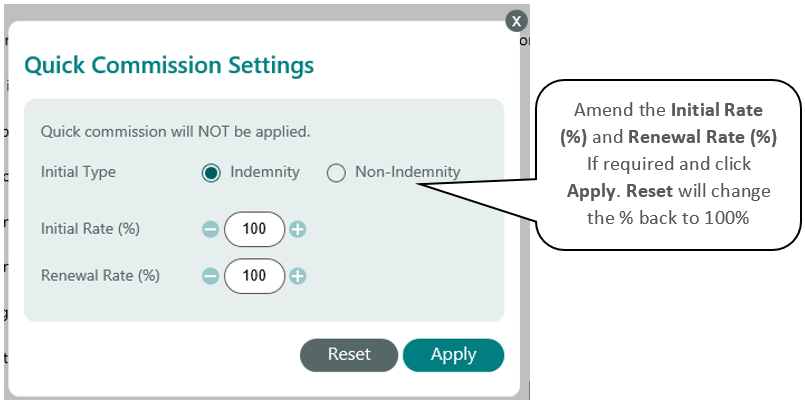Select the Non-Indemnity radio button

coord(336,173)
